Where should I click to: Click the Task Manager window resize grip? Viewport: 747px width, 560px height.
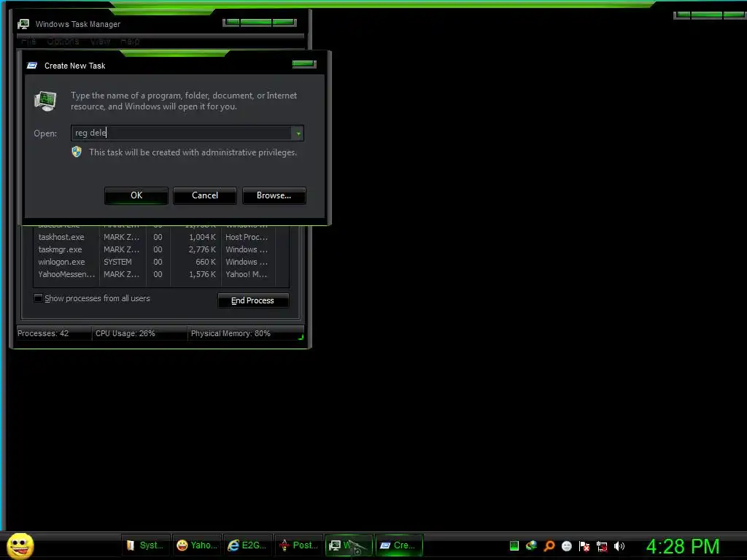pyautogui.click(x=301, y=337)
